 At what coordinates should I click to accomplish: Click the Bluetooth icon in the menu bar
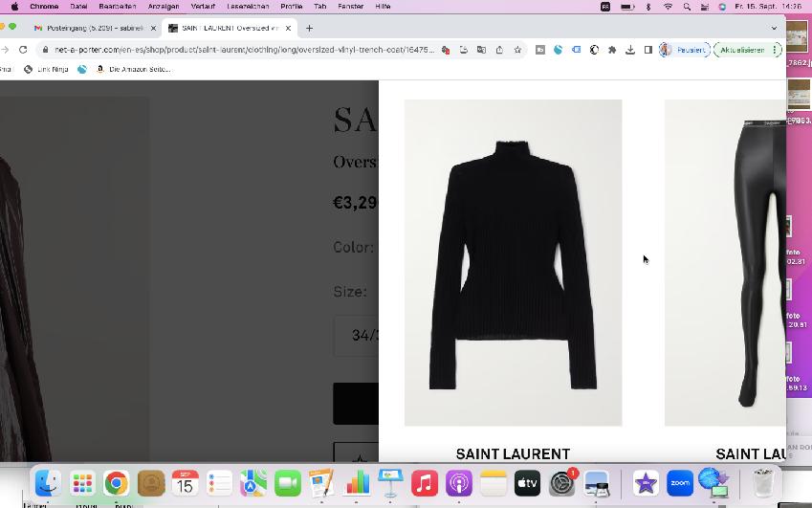coord(648,6)
